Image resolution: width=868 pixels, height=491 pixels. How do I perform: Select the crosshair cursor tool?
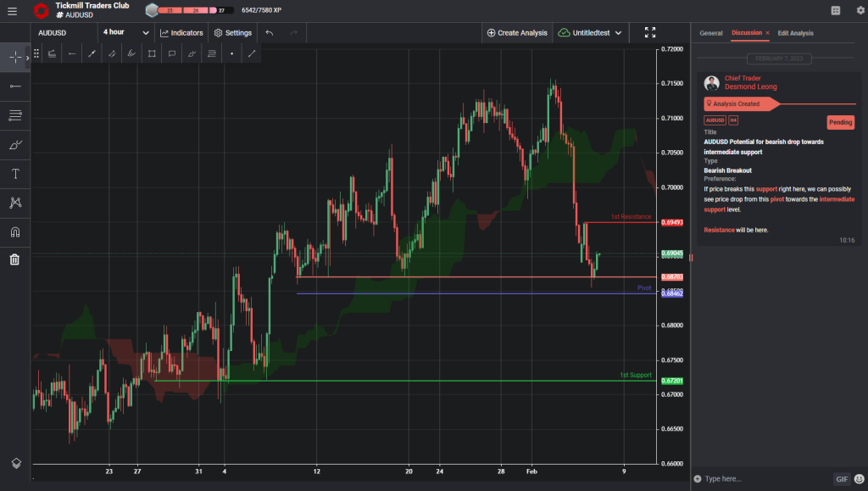tap(14, 57)
